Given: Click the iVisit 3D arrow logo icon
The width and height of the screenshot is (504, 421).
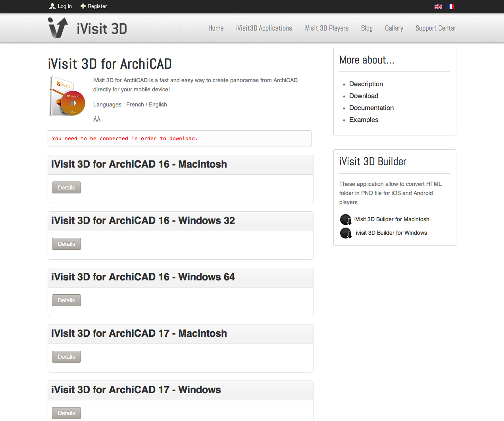Looking at the screenshot, I should tap(58, 27).
